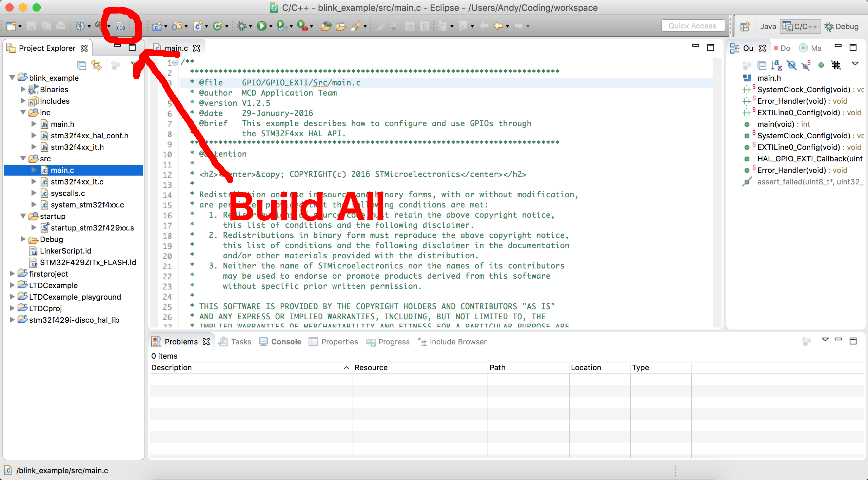Toggle Hide Inactive Elements in Outline
The image size is (868, 480).
click(836, 65)
